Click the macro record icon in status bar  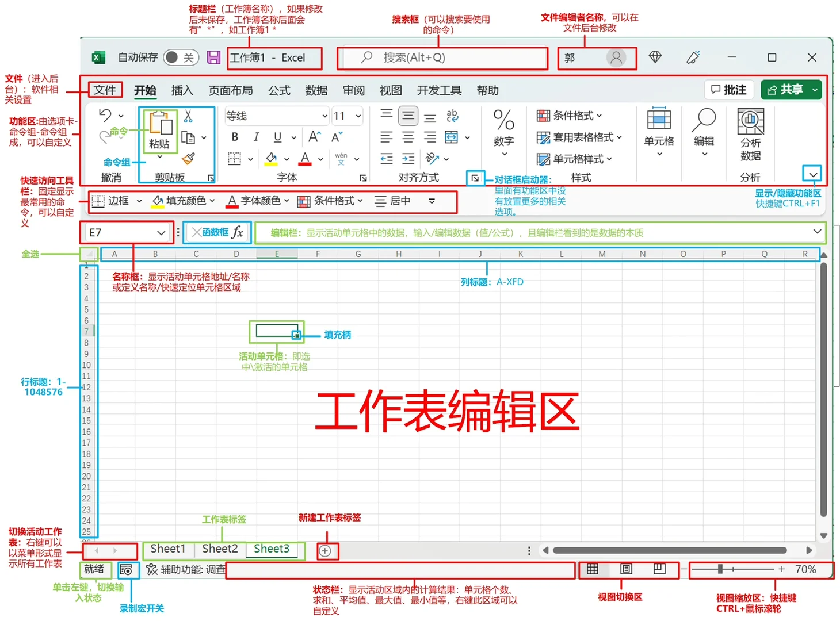[x=127, y=570]
